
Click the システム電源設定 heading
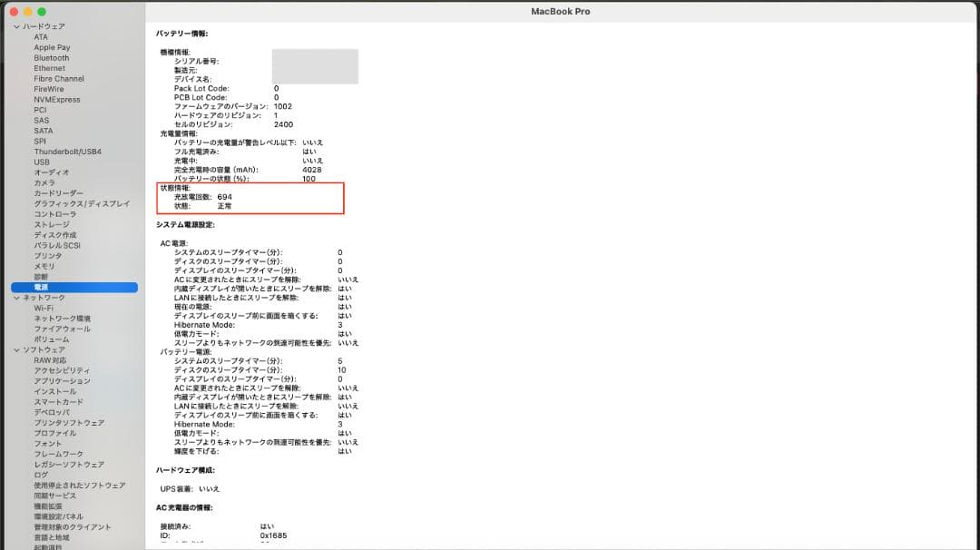tap(185, 225)
